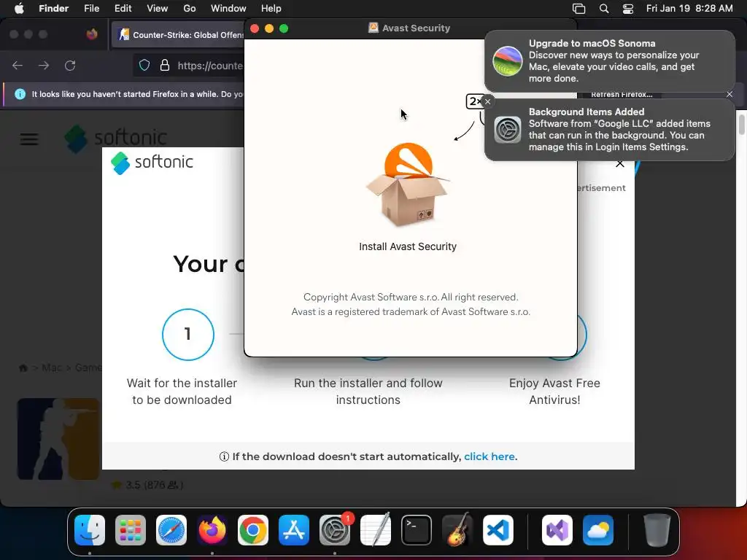Switch to Firefox in the dock
747x560 pixels.
point(212,530)
